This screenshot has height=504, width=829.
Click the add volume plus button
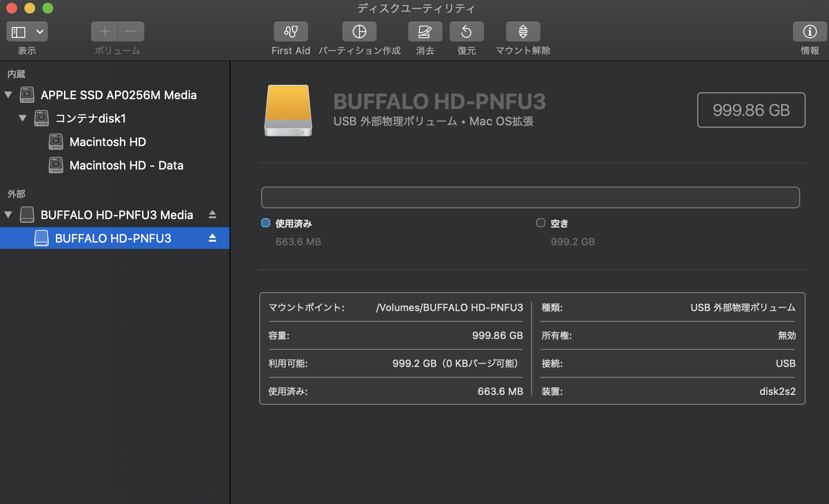pyautogui.click(x=105, y=32)
